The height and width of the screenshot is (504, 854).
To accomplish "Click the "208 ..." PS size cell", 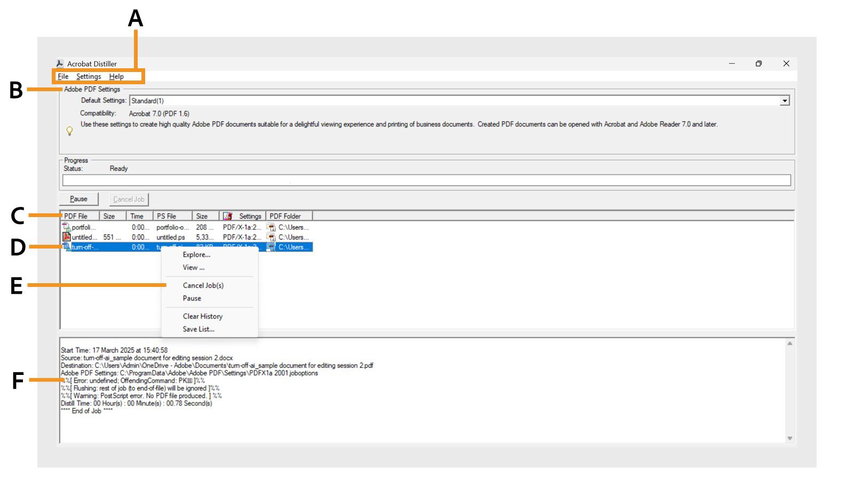I will tap(205, 227).
